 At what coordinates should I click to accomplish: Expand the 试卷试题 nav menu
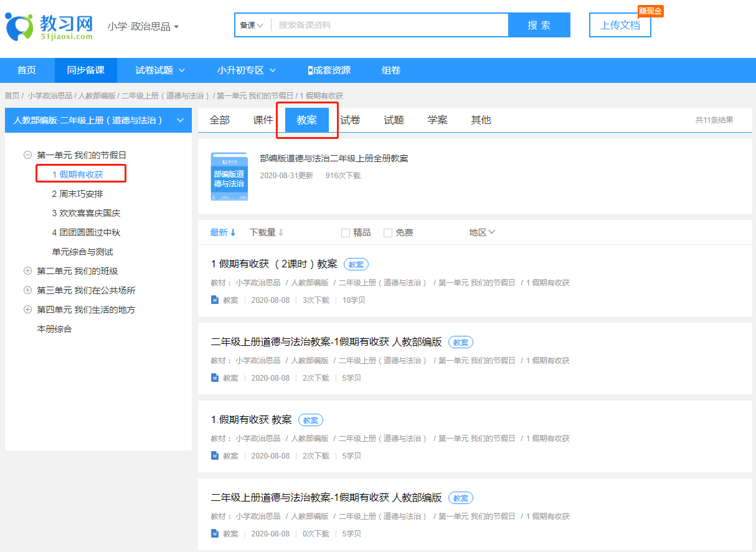pos(161,70)
